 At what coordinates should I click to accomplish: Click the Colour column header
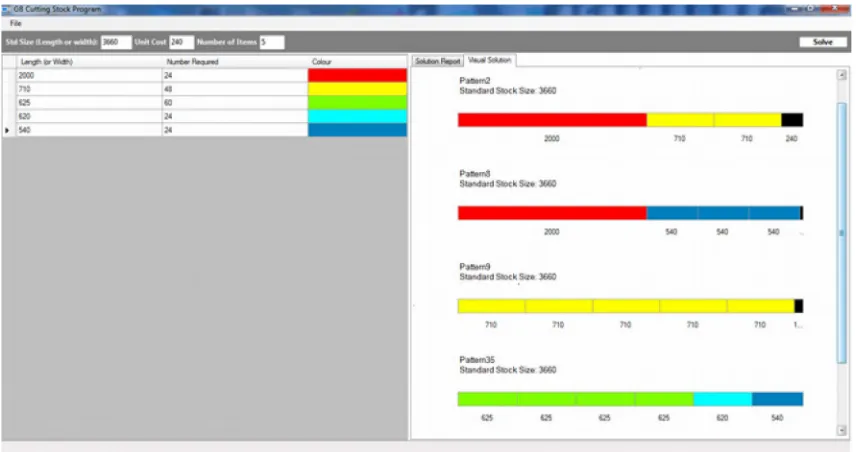[357, 62]
